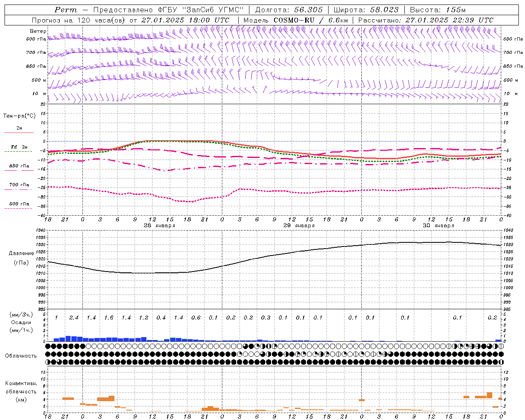Click the "Высота: 155м" header field
This screenshot has width=525, height=420.
point(438,10)
